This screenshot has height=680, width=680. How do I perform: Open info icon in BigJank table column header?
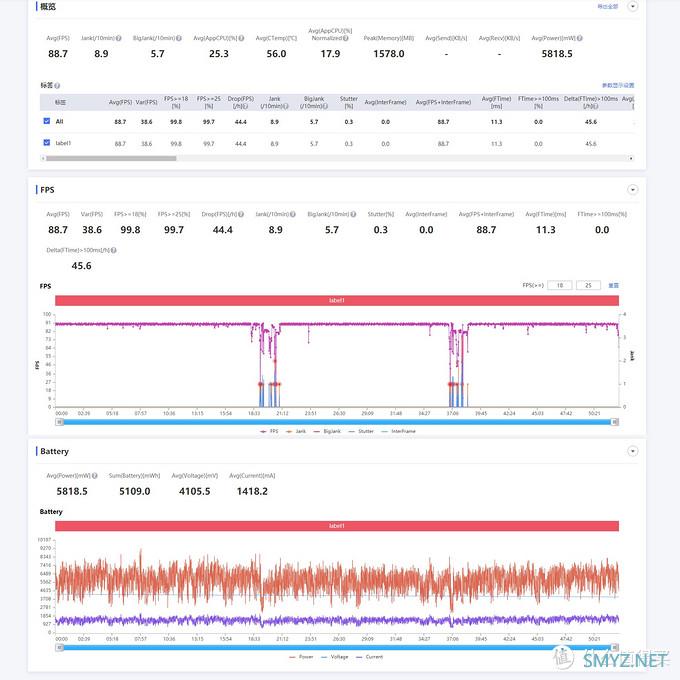point(326,106)
